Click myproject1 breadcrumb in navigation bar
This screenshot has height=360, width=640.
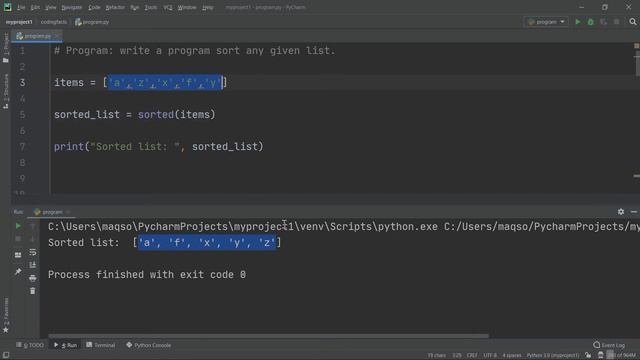coord(19,22)
